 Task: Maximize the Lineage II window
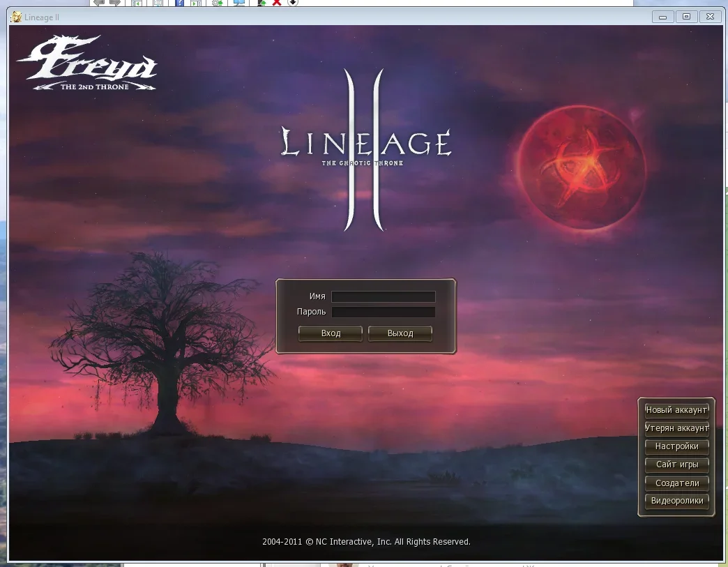coord(686,17)
